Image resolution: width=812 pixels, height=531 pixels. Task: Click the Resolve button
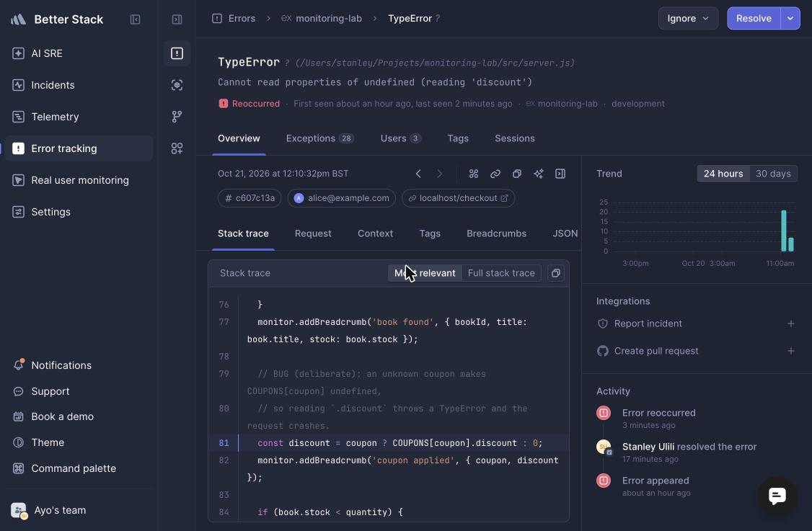point(754,19)
